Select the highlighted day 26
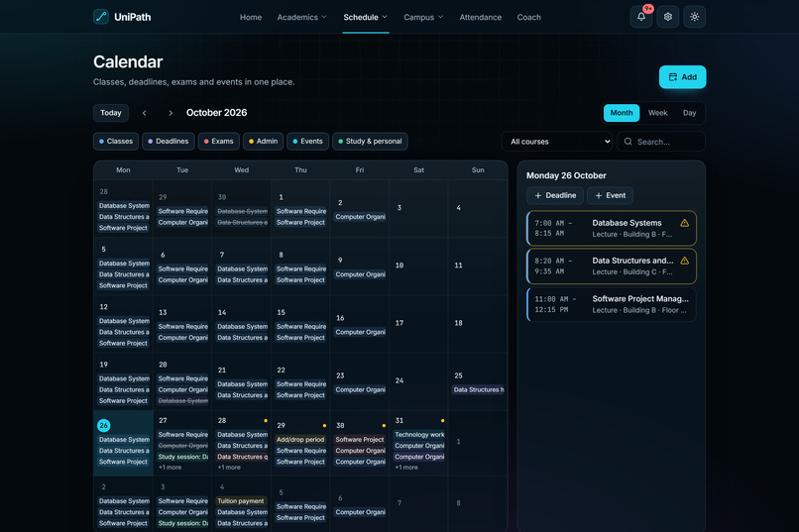This screenshot has height=532, width=799. point(103,426)
